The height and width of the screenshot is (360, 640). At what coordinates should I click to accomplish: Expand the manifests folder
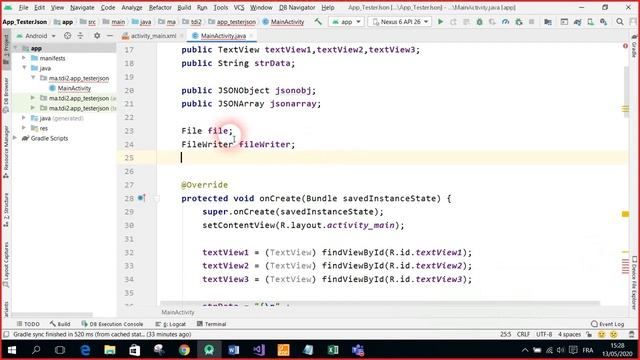point(24,58)
